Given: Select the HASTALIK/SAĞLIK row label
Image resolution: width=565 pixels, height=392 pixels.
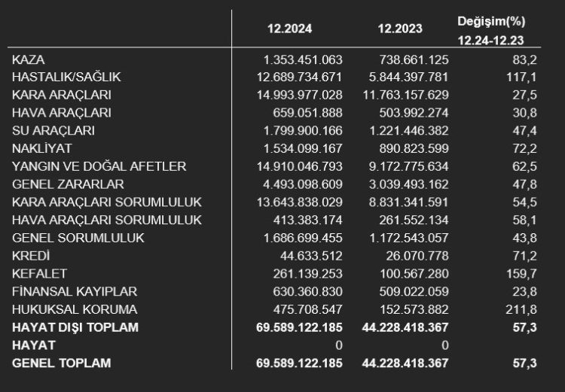Looking at the screenshot, I should pos(66,77).
